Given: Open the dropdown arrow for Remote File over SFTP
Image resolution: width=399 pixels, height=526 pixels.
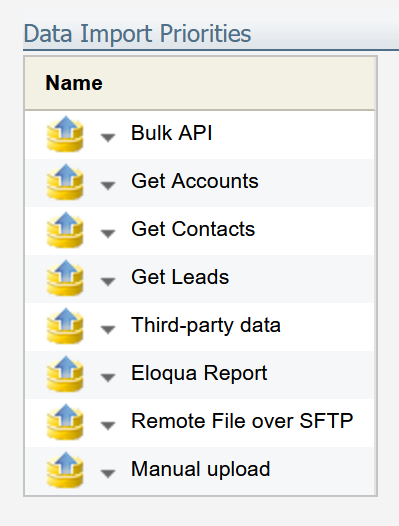Looking at the screenshot, I should [108, 425].
